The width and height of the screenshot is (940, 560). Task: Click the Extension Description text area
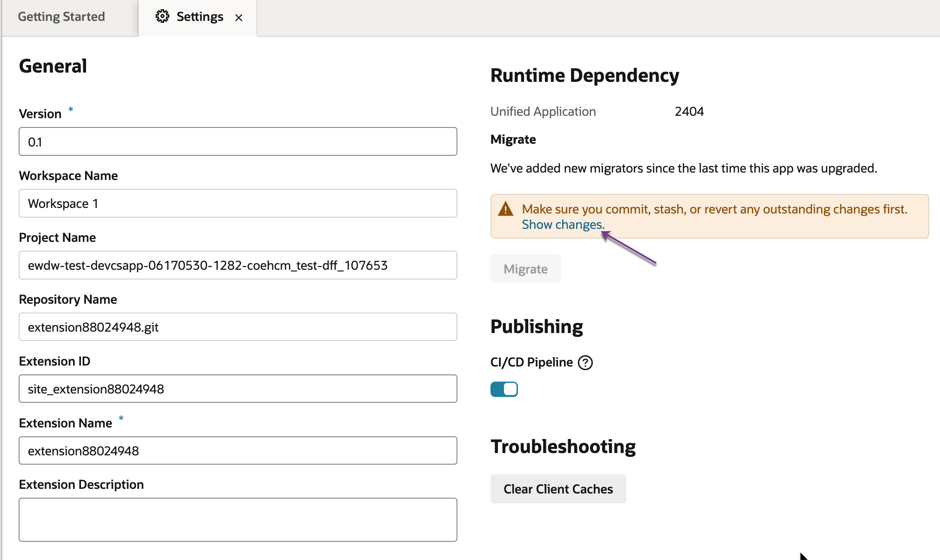pos(238,520)
